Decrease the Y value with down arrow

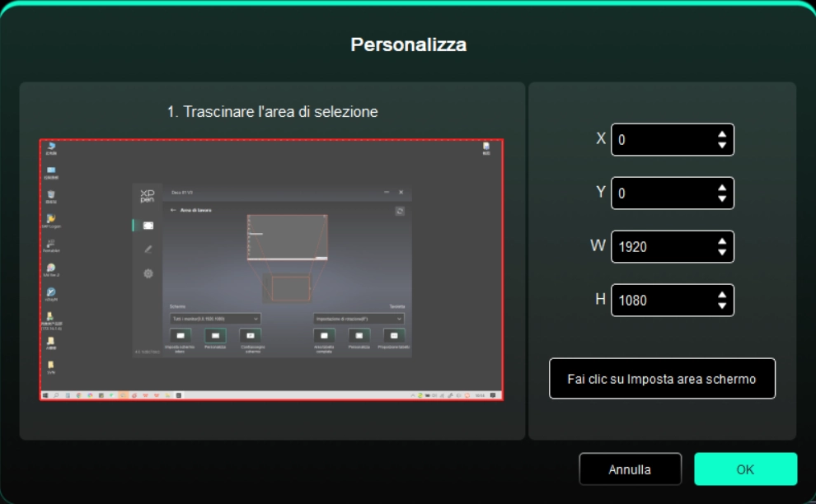[722, 199]
